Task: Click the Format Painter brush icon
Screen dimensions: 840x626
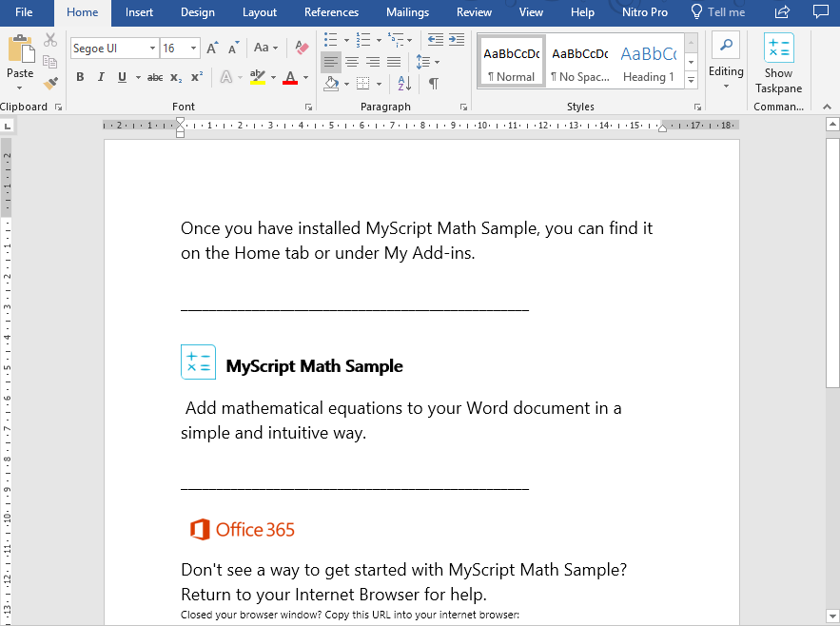Action: pyautogui.click(x=50, y=84)
